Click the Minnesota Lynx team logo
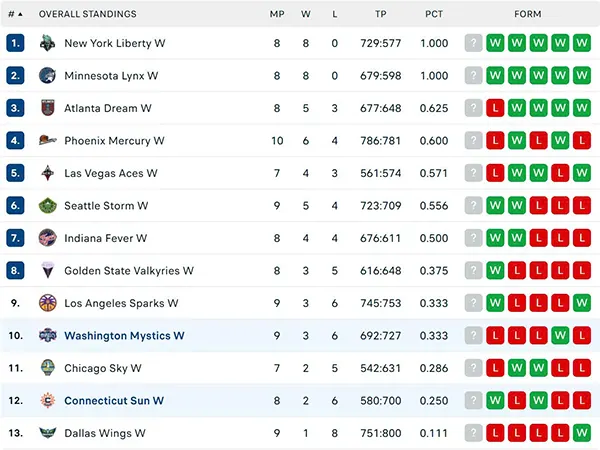Viewport: 600px width, 450px height. 48,76
